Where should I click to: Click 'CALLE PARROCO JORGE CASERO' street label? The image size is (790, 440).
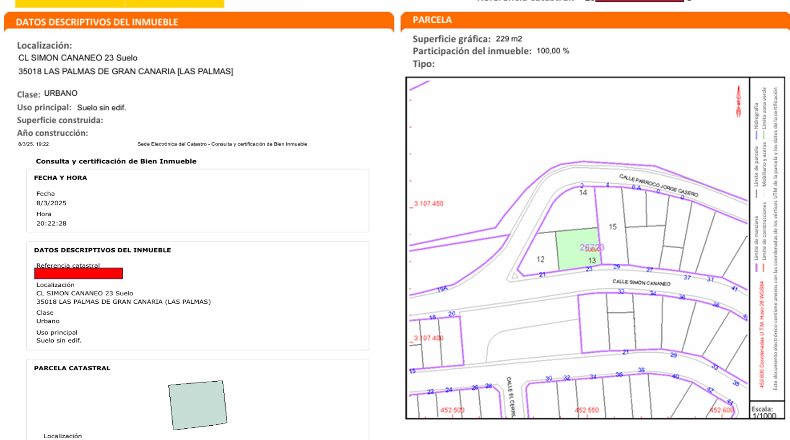[x=659, y=185]
